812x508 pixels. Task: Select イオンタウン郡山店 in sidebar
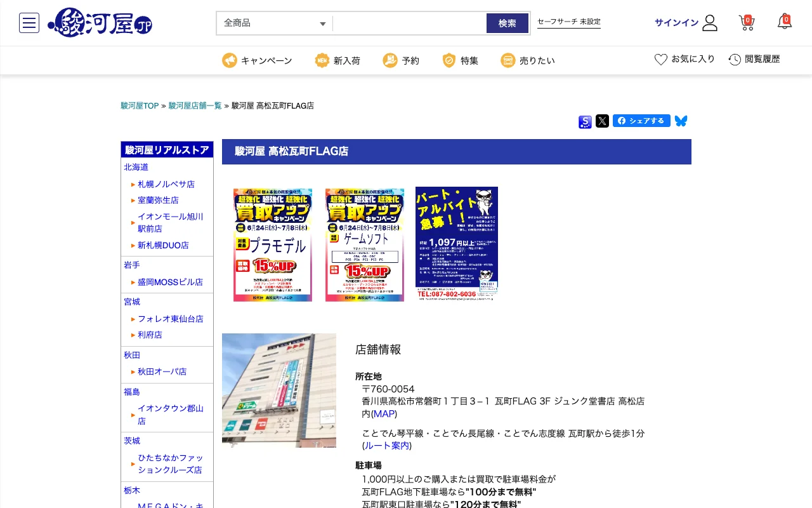click(171, 415)
